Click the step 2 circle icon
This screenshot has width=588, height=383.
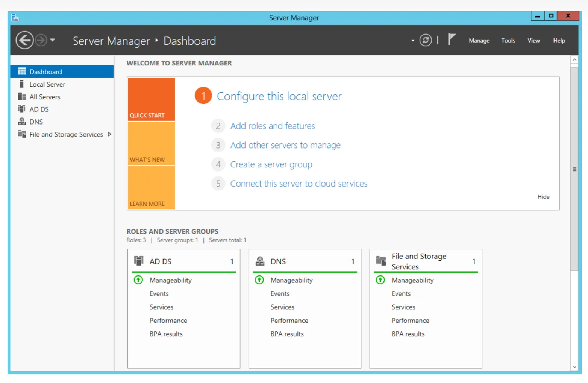pyautogui.click(x=218, y=126)
